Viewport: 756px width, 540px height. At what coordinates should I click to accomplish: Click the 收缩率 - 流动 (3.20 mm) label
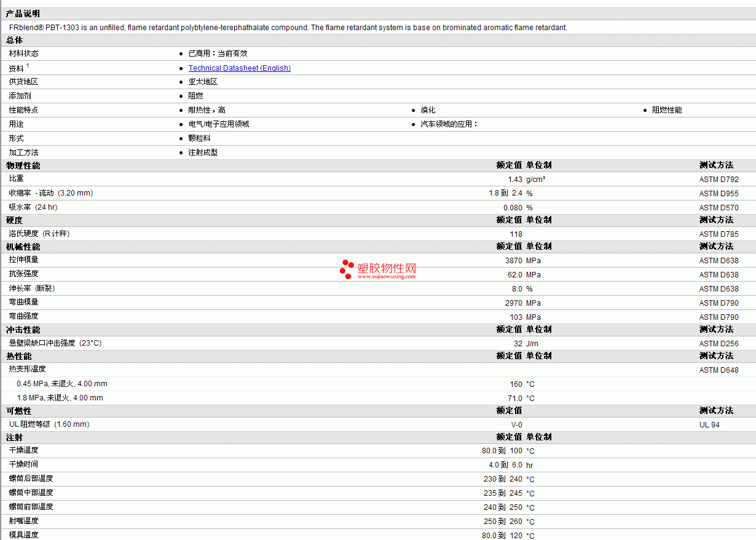pyautogui.click(x=51, y=193)
